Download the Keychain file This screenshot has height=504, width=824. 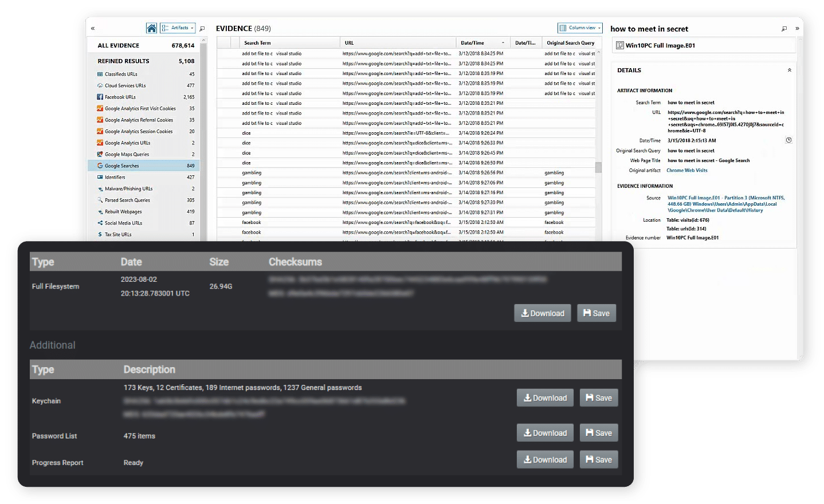[545, 398]
